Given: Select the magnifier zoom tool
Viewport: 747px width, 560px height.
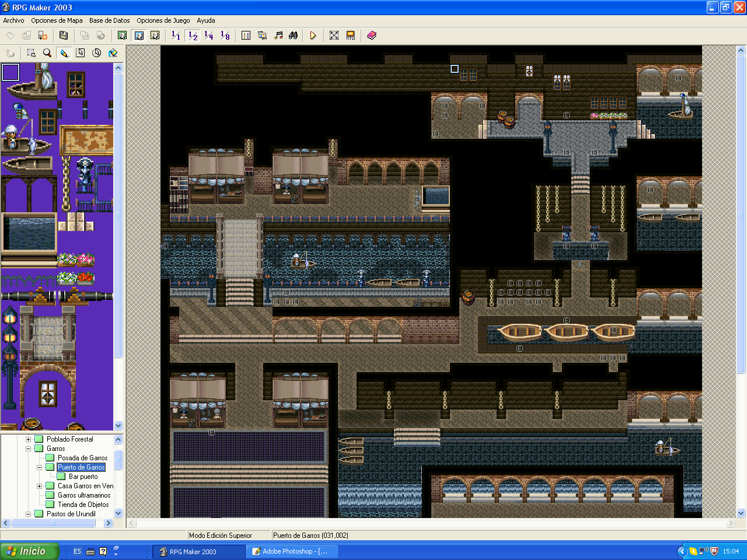Looking at the screenshot, I should tap(47, 53).
